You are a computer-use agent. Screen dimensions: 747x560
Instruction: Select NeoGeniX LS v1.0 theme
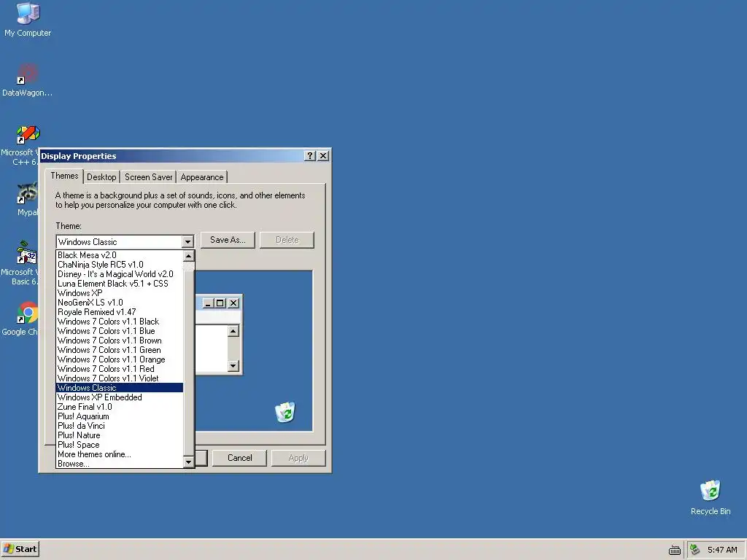[x=120, y=303]
